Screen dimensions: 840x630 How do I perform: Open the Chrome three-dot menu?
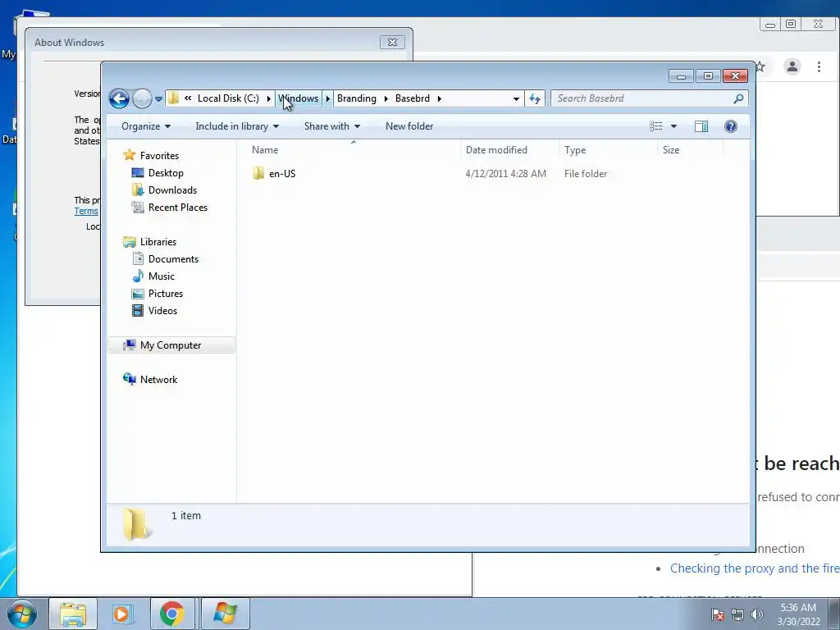pos(819,66)
